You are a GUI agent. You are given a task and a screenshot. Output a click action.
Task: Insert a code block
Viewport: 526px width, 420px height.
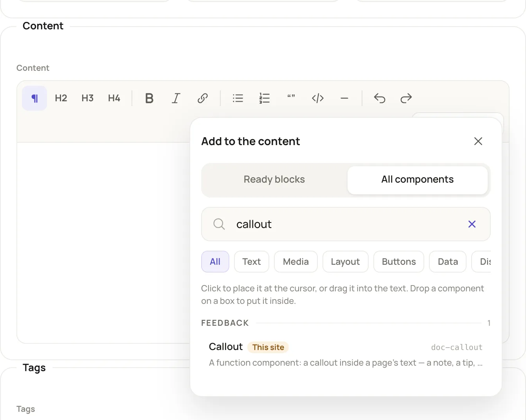tap(318, 98)
